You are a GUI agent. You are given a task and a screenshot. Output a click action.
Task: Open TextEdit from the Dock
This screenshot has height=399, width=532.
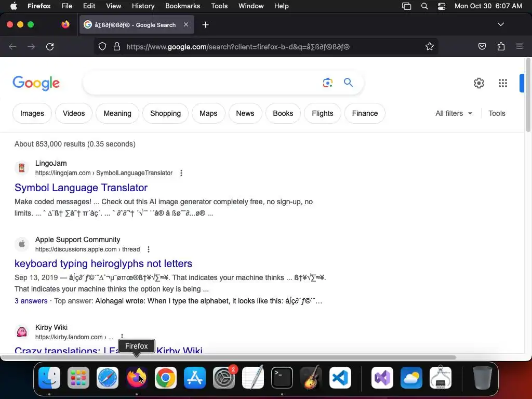[253, 378]
